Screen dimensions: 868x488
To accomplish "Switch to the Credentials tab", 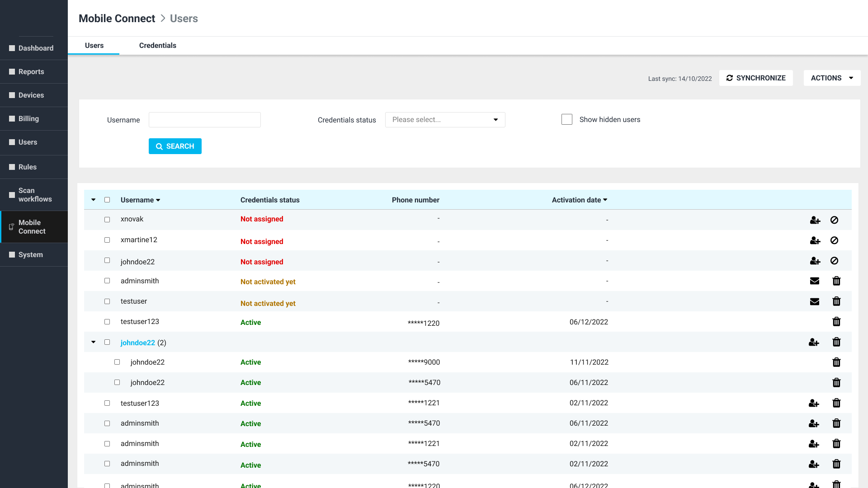I will (x=157, y=46).
